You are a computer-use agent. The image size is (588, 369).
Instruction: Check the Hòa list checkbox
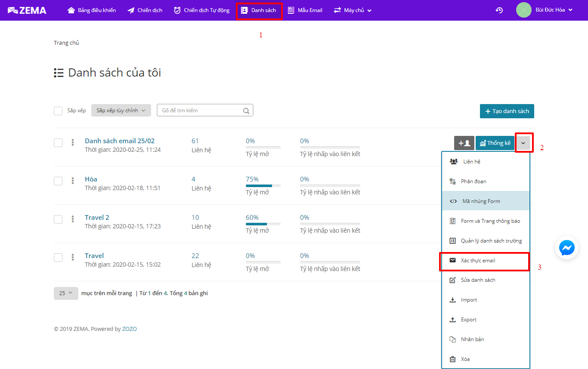pos(58,181)
